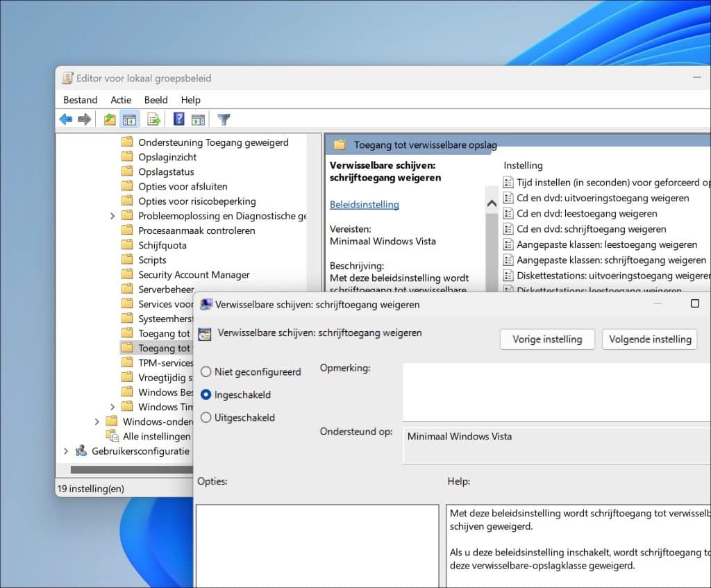
Task: Expand Probleemoplossing en Diagnostische node
Action: (112, 216)
